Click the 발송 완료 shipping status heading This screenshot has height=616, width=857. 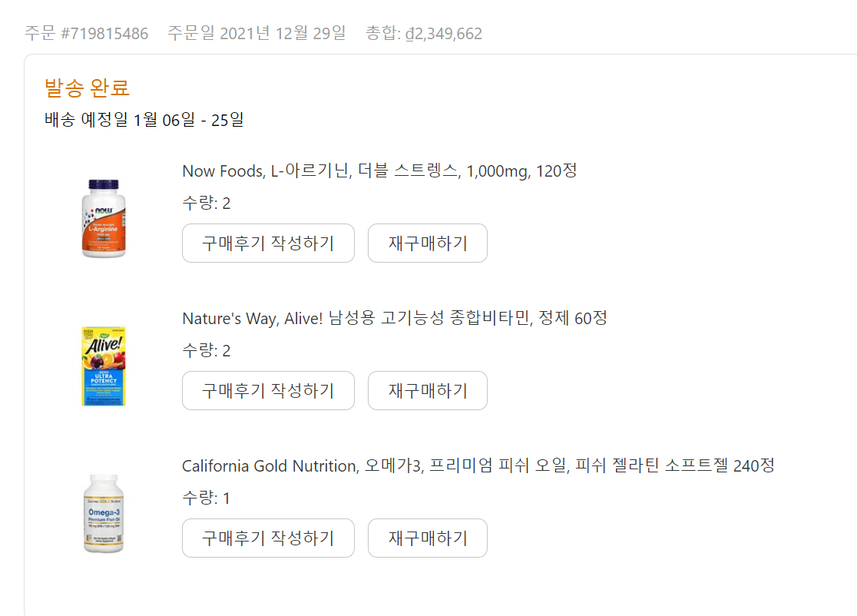tap(88, 88)
